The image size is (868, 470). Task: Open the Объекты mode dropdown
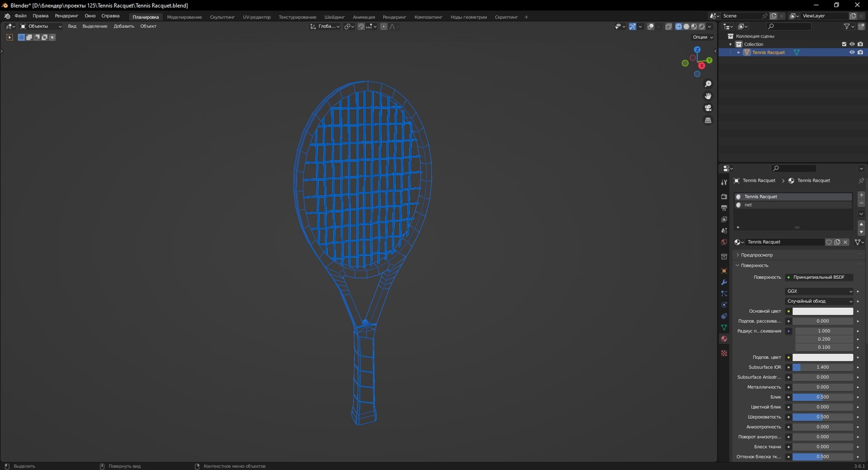(x=41, y=26)
